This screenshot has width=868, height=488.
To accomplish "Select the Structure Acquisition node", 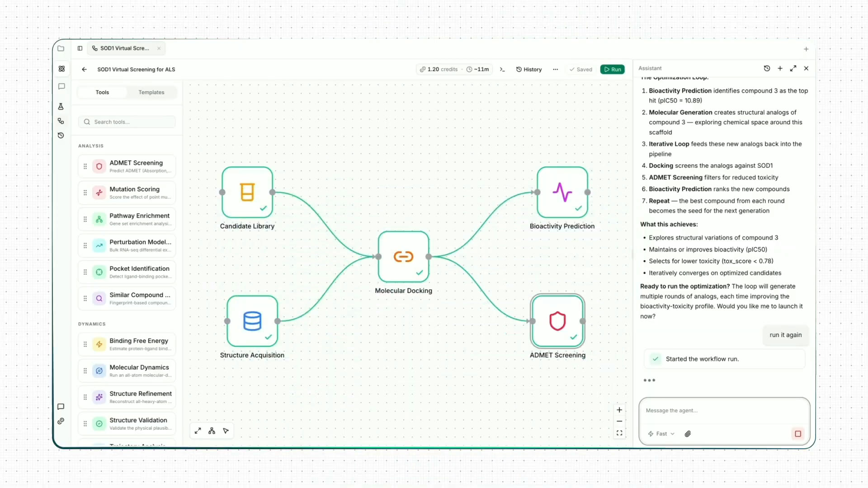I will tap(252, 321).
